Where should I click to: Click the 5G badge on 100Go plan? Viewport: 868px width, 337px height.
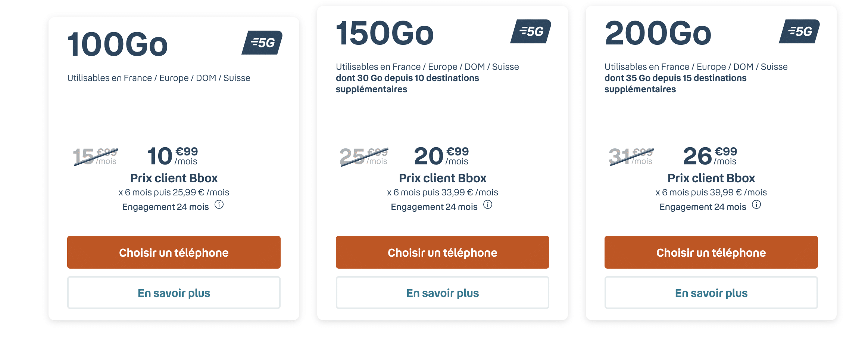tap(262, 43)
